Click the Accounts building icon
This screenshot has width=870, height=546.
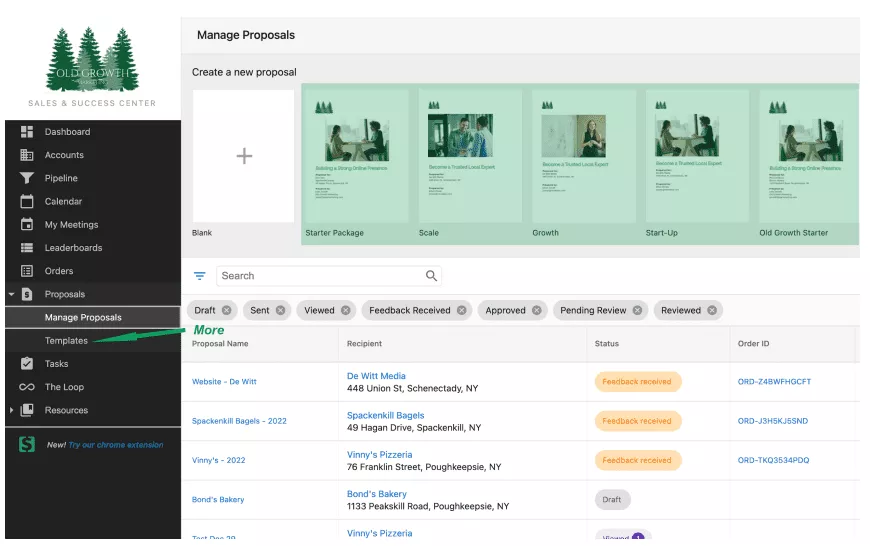pyautogui.click(x=27, y=155)
